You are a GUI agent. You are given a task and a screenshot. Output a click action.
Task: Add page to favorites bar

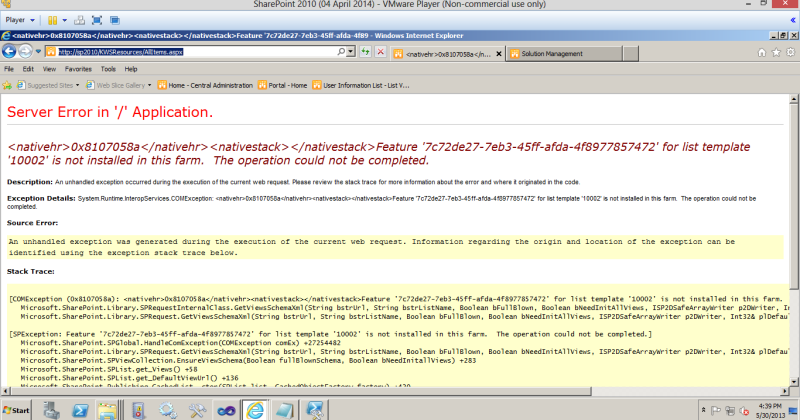point(7,85)
